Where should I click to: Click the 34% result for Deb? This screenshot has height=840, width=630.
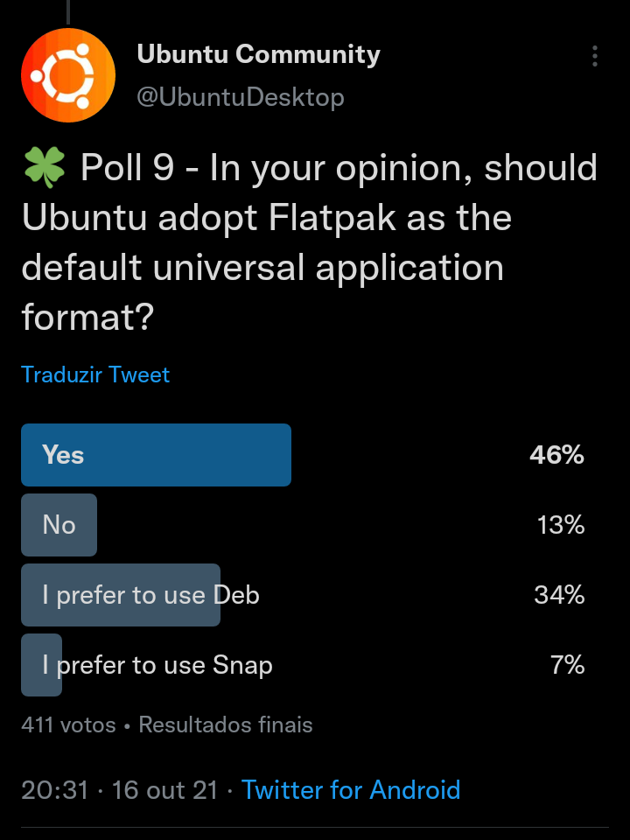tap(559, 595)
